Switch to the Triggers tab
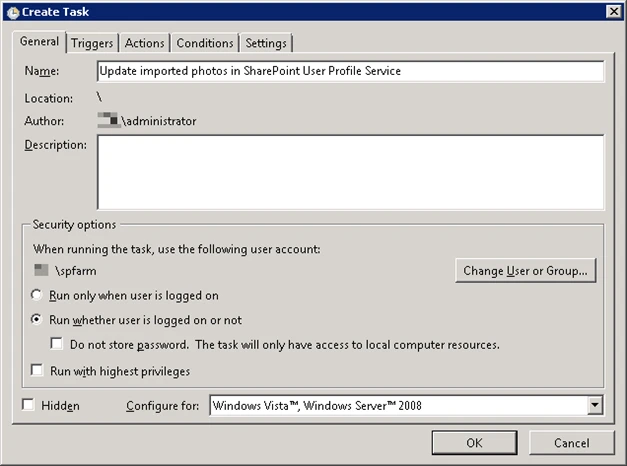Screen dimensions: 627x466 click(x=92, y=43)
